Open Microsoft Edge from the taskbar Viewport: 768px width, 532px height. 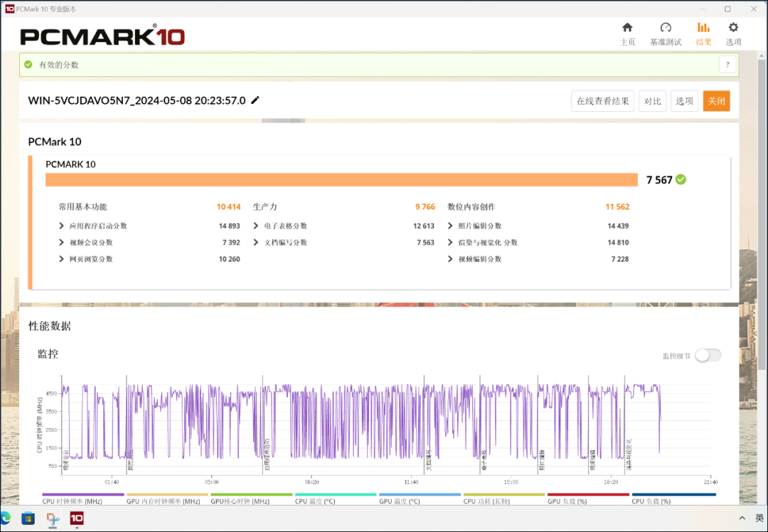tap(6, 518)
